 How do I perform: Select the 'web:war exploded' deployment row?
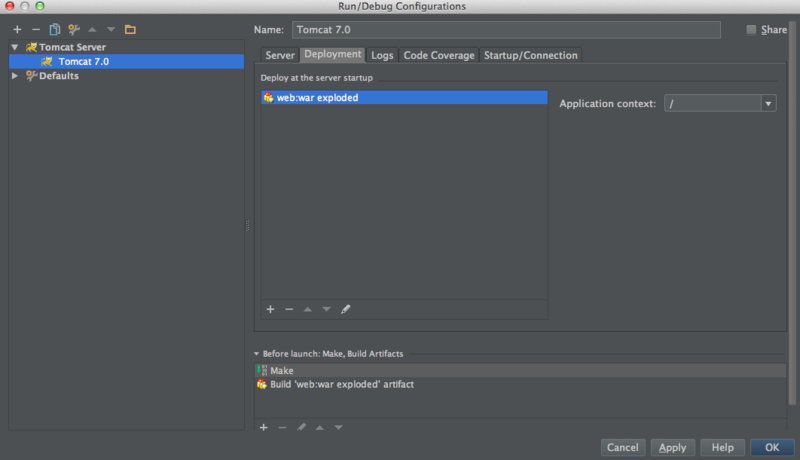click(404, 97)
